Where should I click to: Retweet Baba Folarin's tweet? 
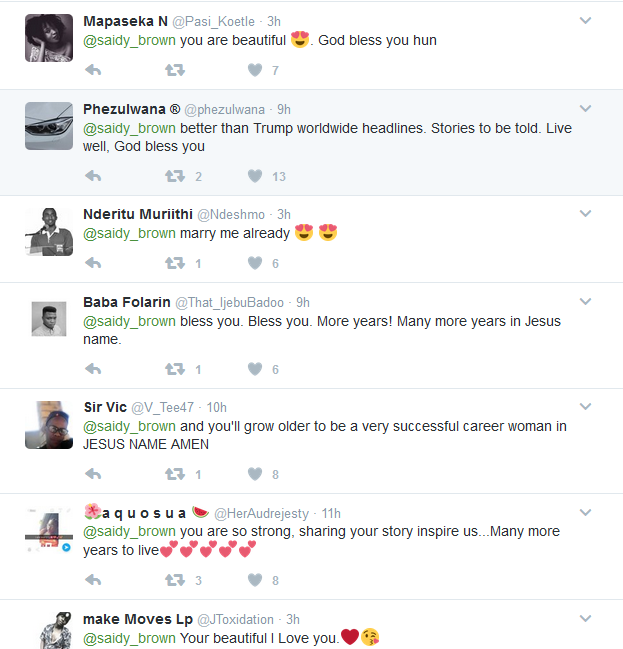tap(175, 369)
